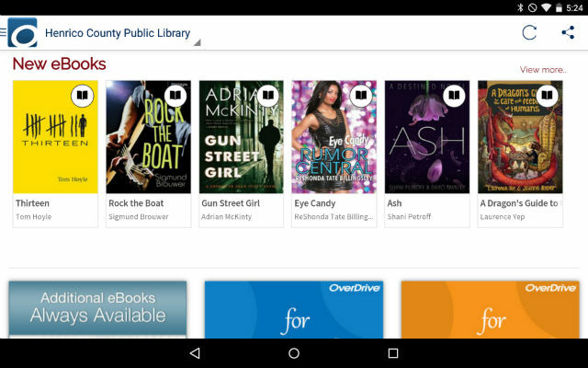588x368 pixels.
Task: Select the Thirteen title text
Action: coord(33,203)
